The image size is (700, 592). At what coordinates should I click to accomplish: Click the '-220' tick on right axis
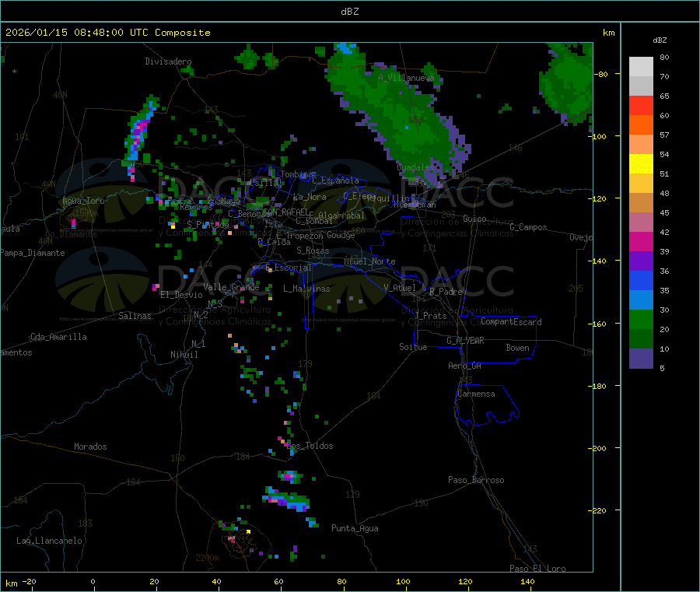pyautogui.click(x=599, y=510)
